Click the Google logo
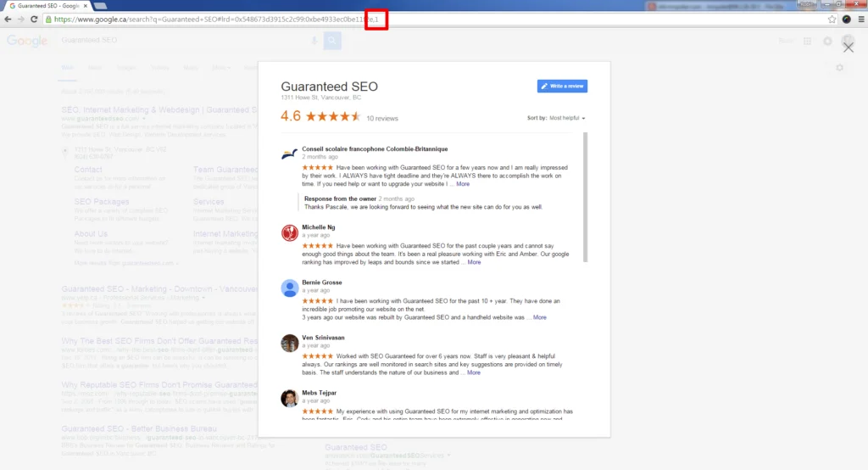 click(27, 41)
